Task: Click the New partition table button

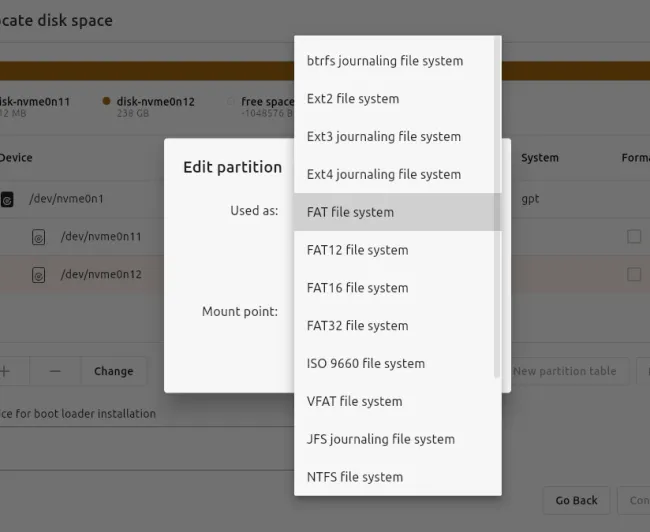Action: tap(564, 371)
